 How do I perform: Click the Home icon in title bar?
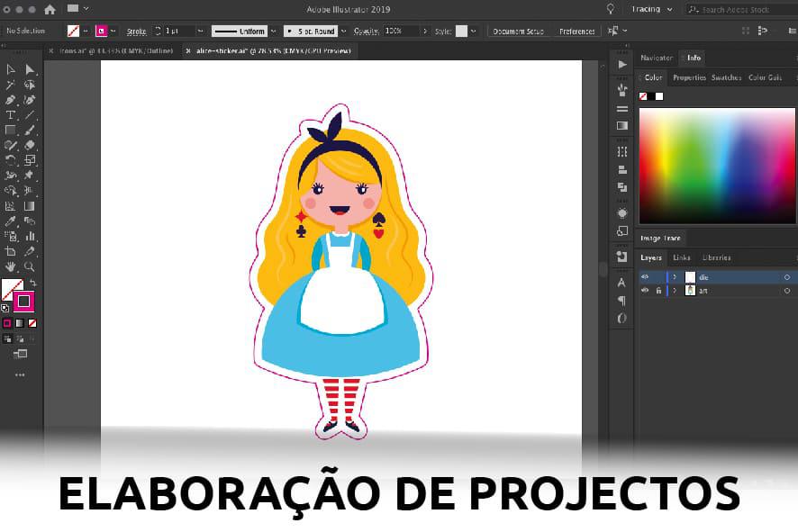click(x=50, y=9)
